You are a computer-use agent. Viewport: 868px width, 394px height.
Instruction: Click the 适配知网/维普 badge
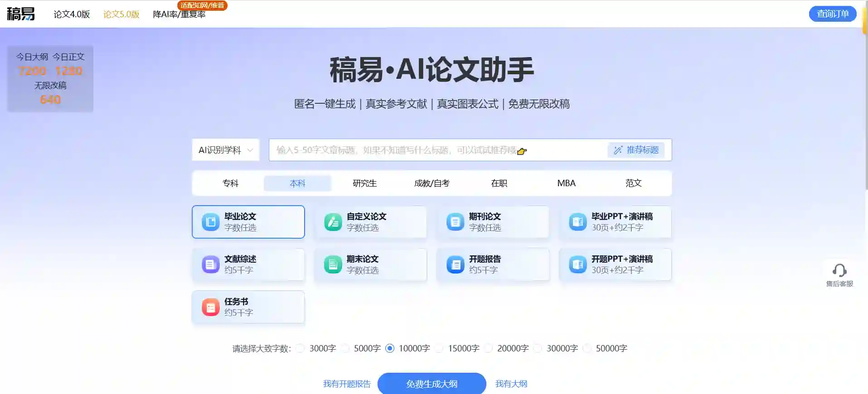202,5
